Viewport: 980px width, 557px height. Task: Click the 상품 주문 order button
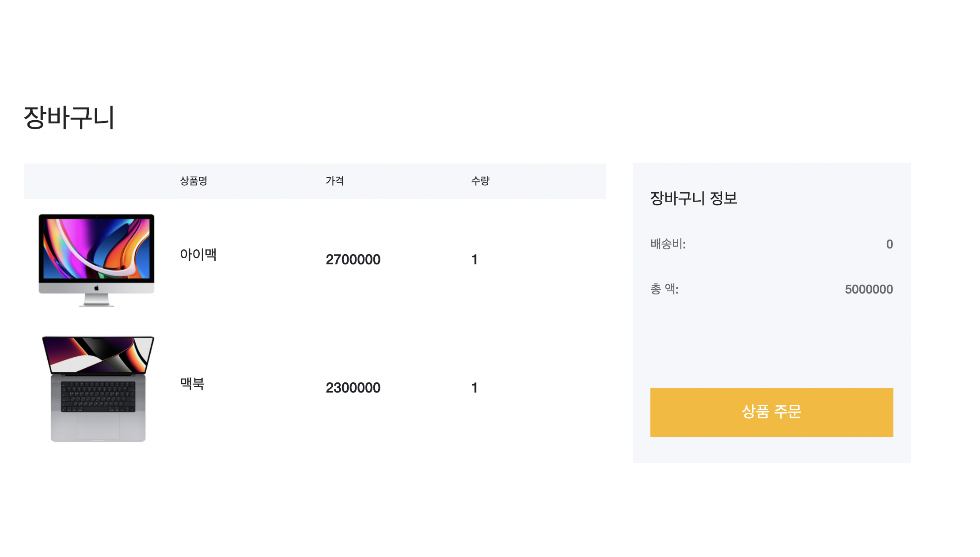(771, 412)
